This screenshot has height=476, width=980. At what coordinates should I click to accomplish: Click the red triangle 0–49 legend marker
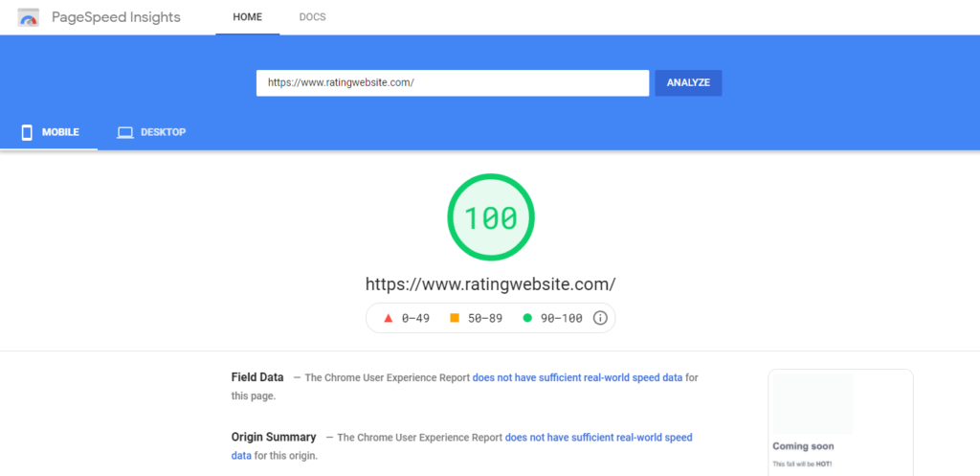tap(388, 318)
